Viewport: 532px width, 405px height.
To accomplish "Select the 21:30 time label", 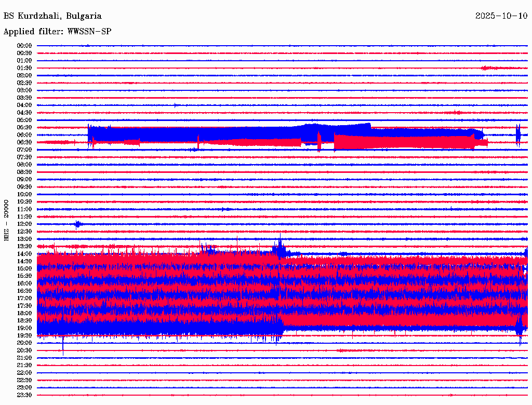I will click(x=24, y=366).
